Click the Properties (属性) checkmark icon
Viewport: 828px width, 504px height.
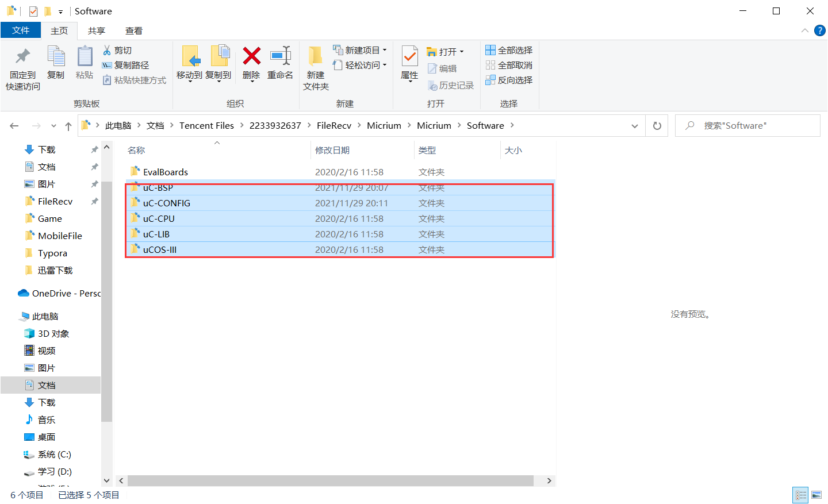[x=409, y=56]
